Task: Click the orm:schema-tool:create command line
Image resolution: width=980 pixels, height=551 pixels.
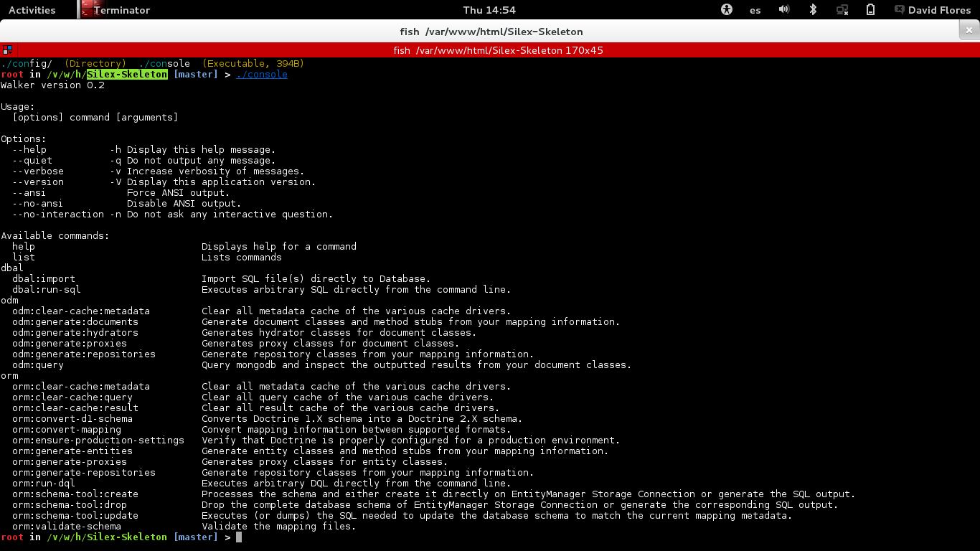Action: pos(75,494)
